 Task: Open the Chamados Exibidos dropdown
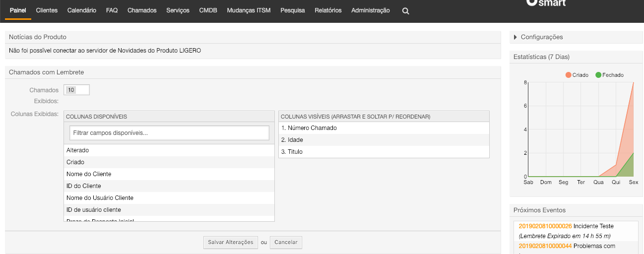76,90
